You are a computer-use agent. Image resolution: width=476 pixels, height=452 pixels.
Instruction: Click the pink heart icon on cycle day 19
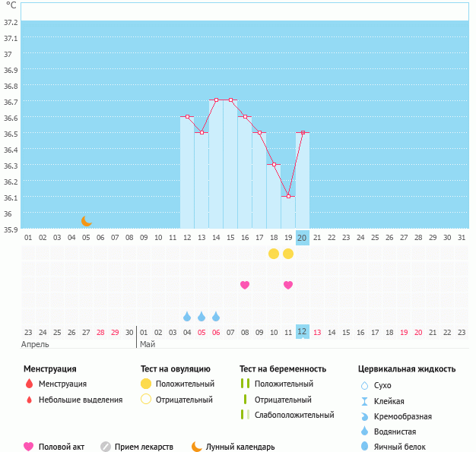click(288, 285)
